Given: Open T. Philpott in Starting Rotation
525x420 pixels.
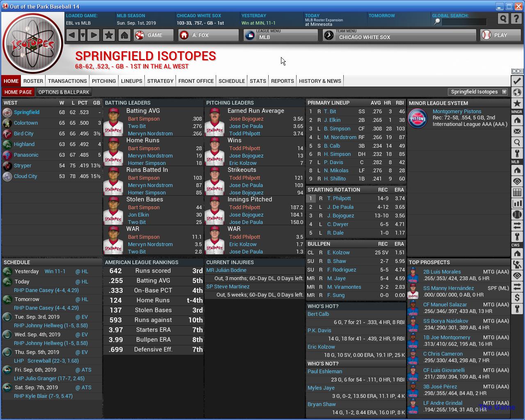Looking at the screenshot, I should (x=339, y=198).
